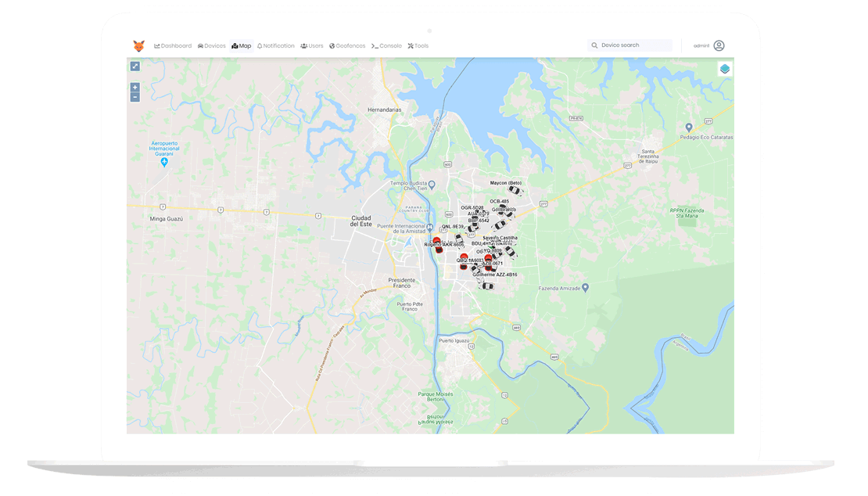Open the map layers switcher
Image resolution: width=868 pixels, height=496 pixels.
(725, 69)
